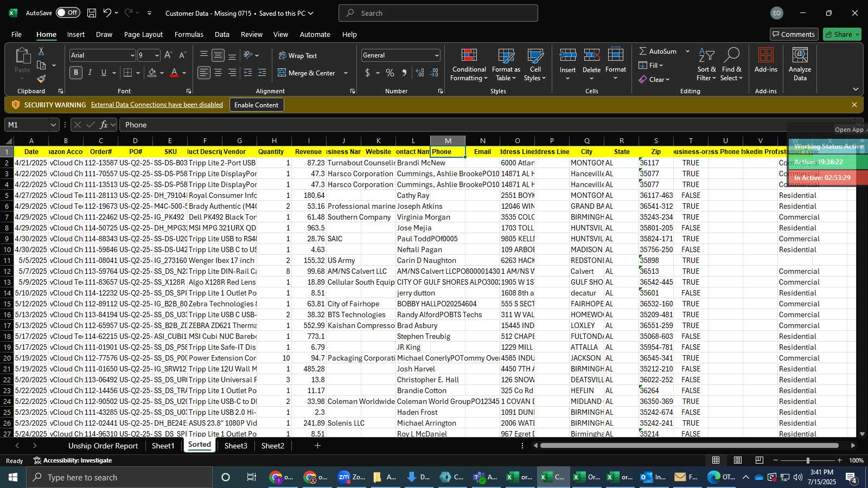Click Accessibility: Investigate in status bar

[x=73, y=460]
